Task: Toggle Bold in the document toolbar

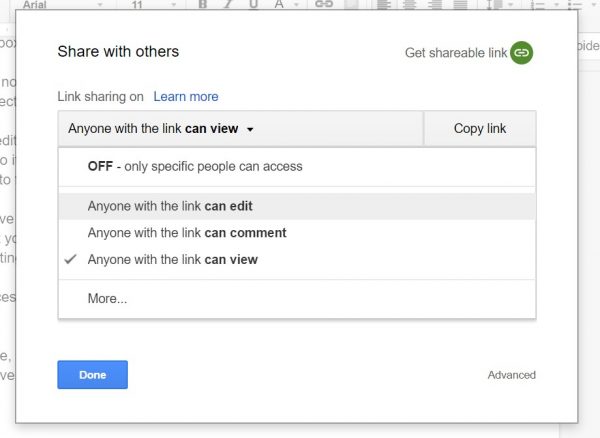Action: (203, 5)
